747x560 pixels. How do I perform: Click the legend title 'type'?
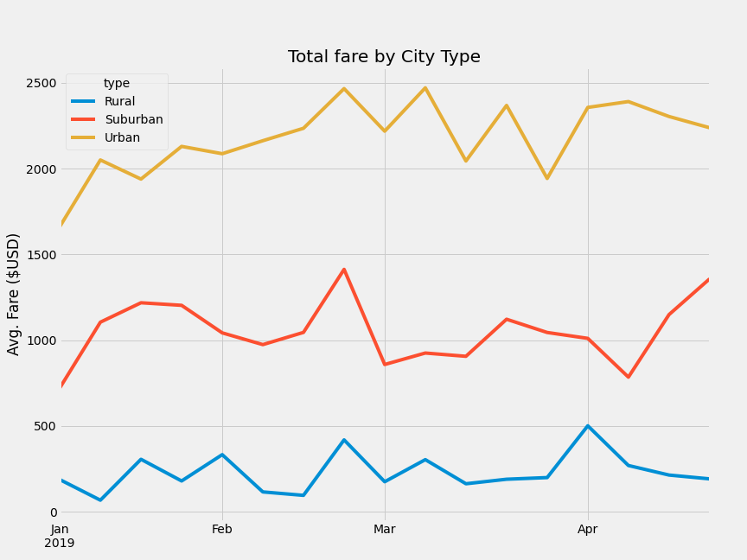(117, 83)
